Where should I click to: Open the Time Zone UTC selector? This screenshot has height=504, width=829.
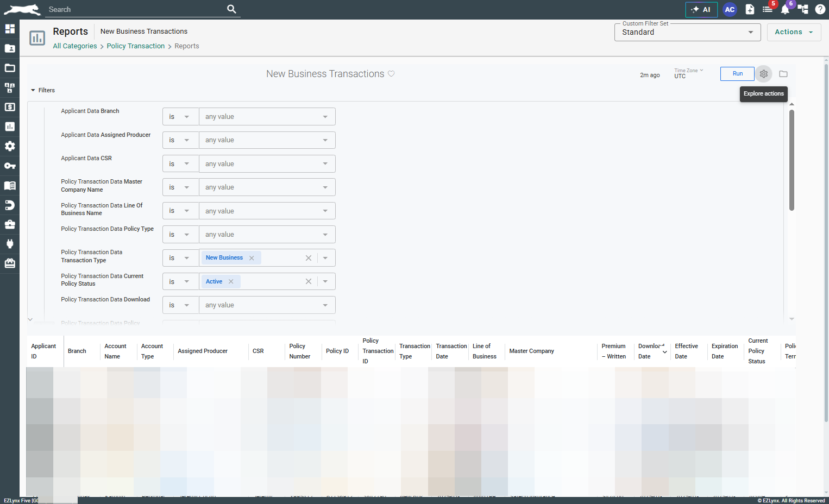click(x=688, y=73)
